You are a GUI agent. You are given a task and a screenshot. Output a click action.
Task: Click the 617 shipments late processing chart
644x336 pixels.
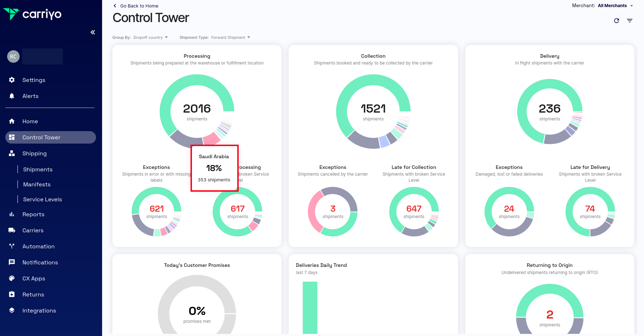point(238,212)
